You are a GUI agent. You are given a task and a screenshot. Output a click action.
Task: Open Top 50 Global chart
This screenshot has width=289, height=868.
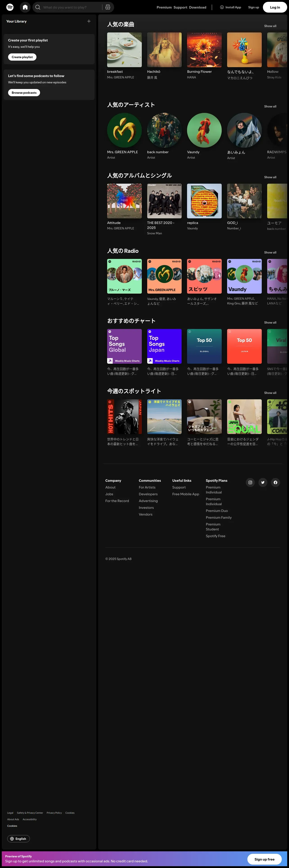click(204, 346)
